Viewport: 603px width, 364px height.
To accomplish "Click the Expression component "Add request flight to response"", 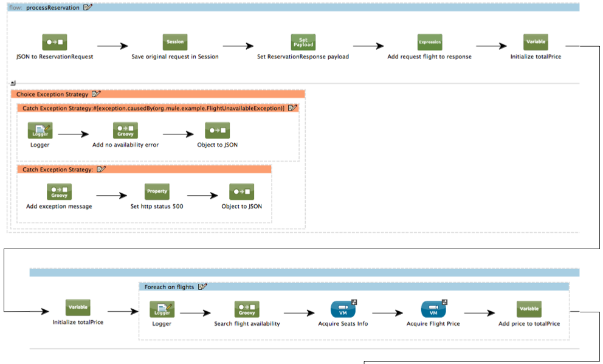I will (430, 41).
